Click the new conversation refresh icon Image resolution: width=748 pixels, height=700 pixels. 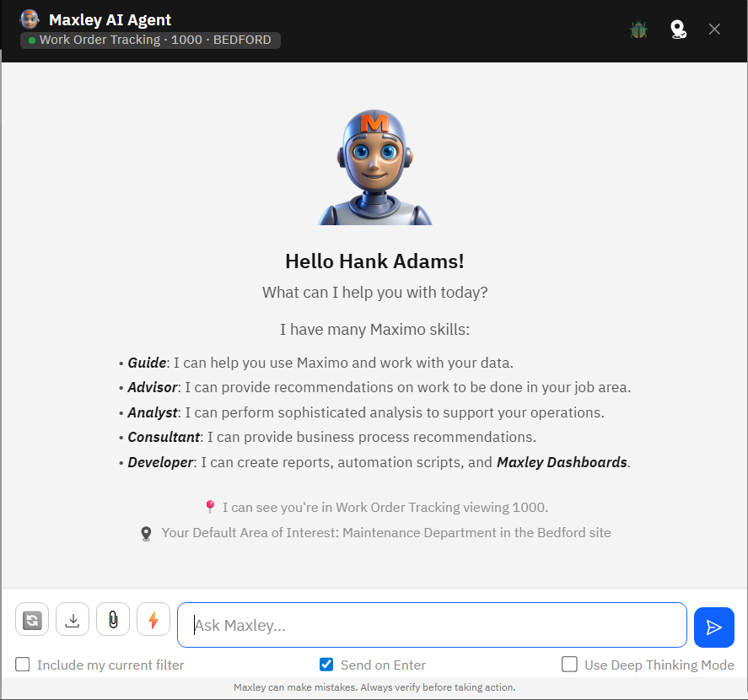[x=32, y=619]
